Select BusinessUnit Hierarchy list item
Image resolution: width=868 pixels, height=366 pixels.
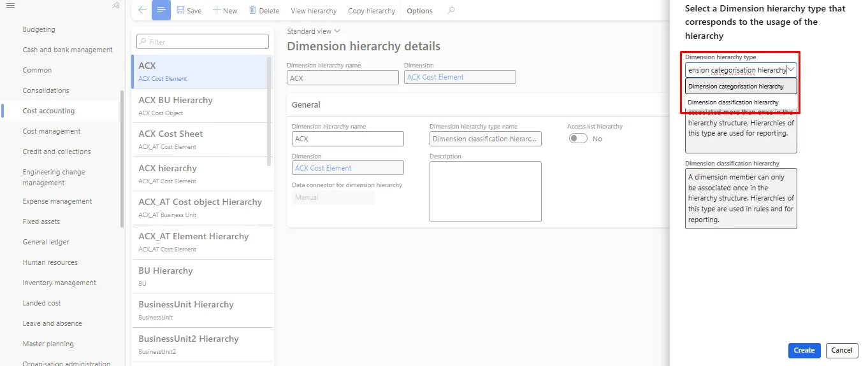click(201, 310)
